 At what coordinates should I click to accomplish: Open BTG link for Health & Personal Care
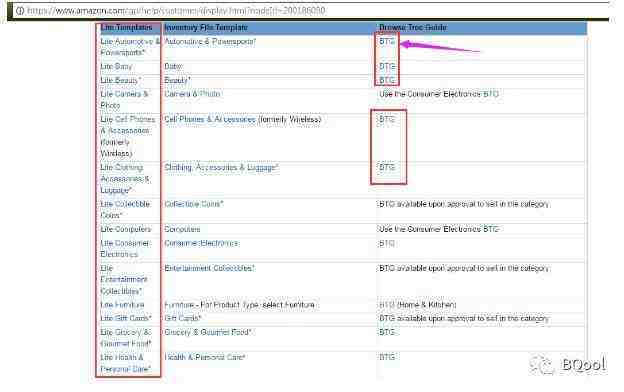387,357
